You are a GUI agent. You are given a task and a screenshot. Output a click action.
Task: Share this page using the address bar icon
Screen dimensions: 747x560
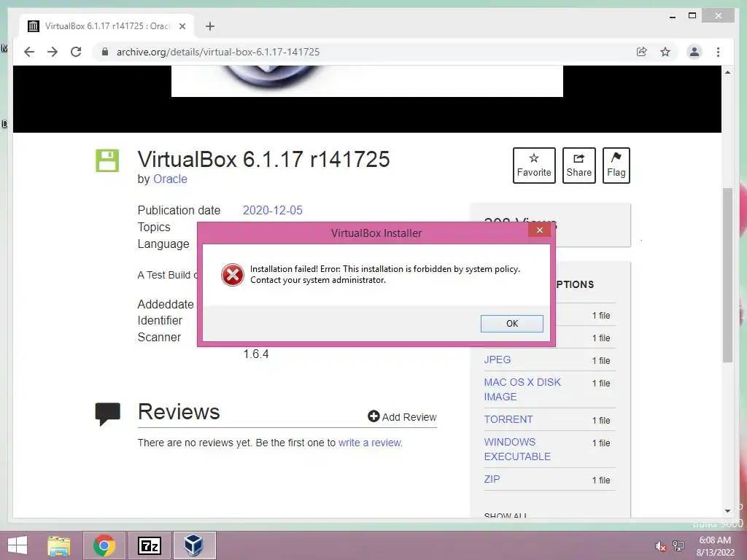[642, 52]
